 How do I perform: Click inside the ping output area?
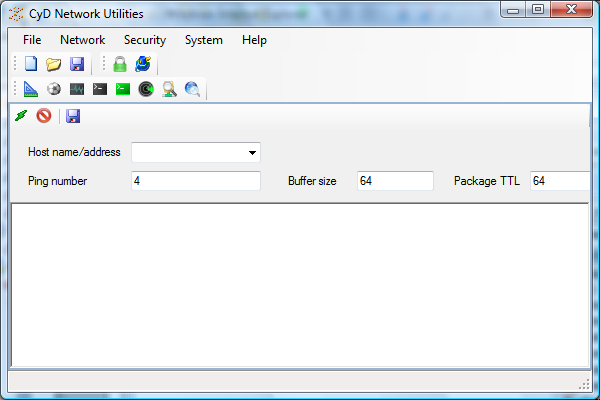click(x=300, y=286)
